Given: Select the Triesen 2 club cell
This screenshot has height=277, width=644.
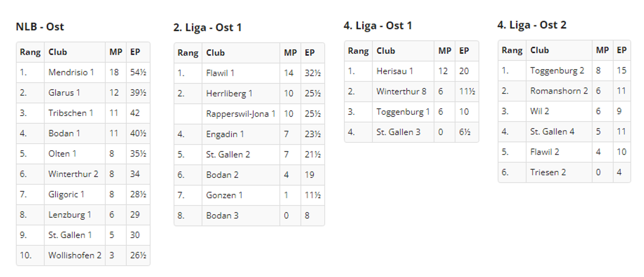Looking at the screenshot, I should point(548,172).
